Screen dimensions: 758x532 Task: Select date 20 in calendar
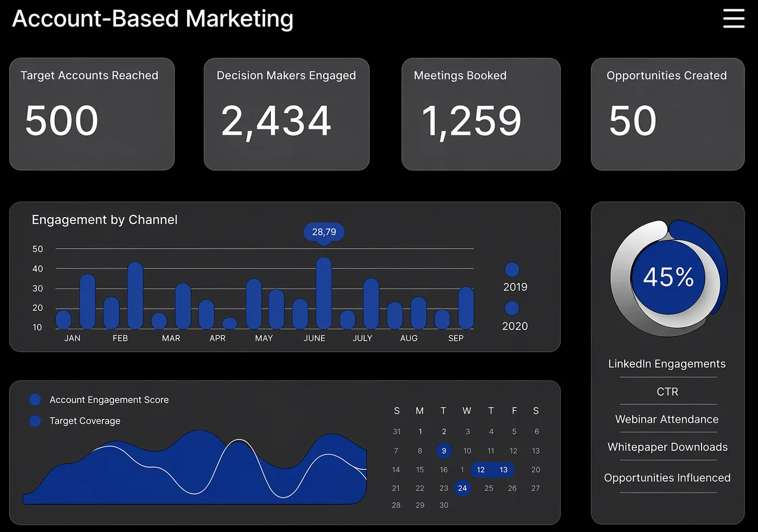coord(535,470)
